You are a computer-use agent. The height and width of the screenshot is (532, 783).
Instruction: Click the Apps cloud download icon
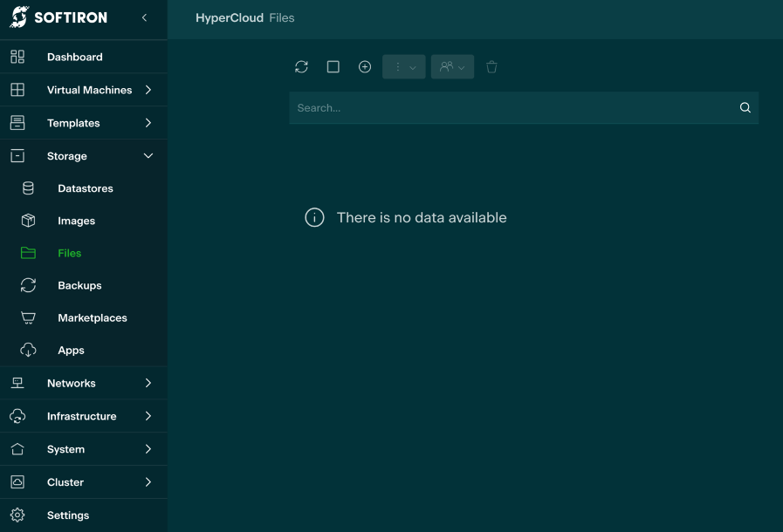pos(28,350)
